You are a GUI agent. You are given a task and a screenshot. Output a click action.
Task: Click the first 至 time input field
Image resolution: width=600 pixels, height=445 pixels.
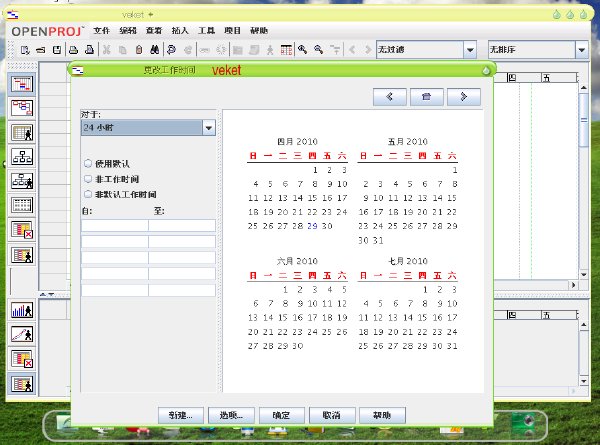[x=182, y=225]
